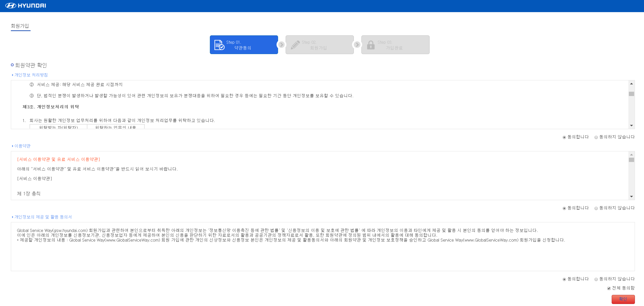This screenshot has height=306, width=644.
Task: Select 동의하지 않습니다 for 이용약관
Action: 596,208
